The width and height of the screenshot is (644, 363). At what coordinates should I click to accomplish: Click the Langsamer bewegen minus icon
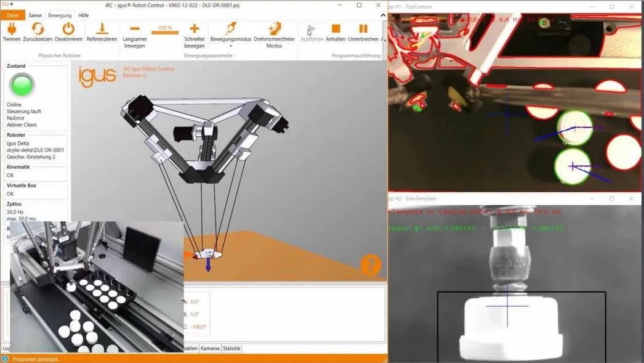134,27
